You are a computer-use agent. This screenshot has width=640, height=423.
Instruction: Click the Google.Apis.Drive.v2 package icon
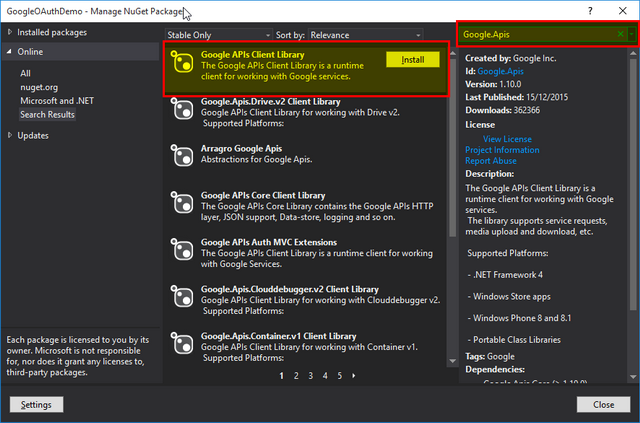[182, 109]
